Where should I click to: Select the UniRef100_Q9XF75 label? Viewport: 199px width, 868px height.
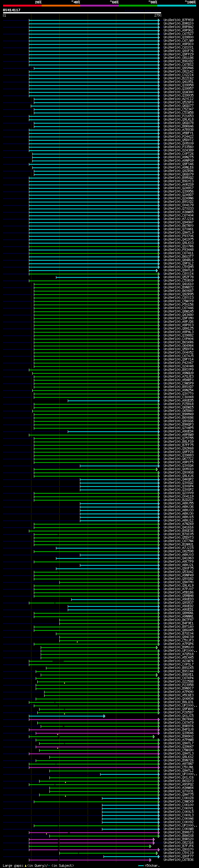(x=178, y=569)
